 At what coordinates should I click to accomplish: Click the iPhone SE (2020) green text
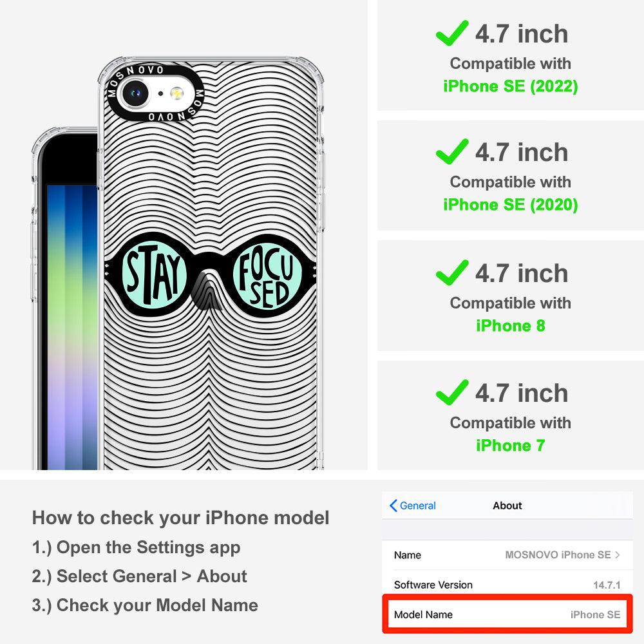(x=511, y=205)
